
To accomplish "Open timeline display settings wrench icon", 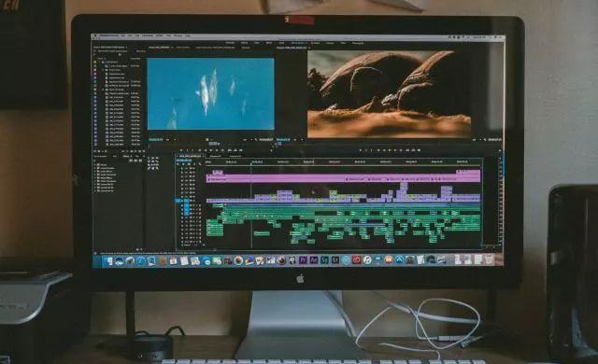I will pos(199,164).
